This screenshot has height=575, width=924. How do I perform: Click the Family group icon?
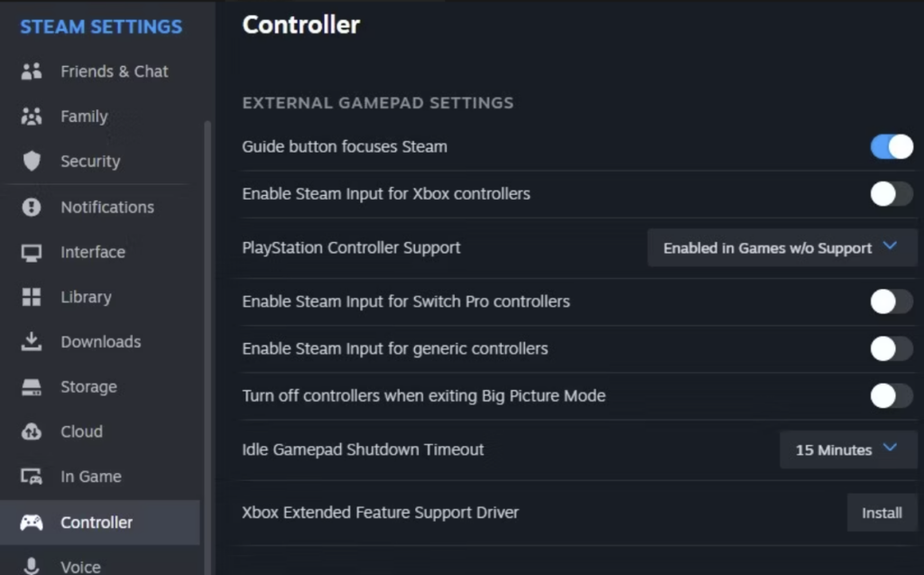(32, 116)
